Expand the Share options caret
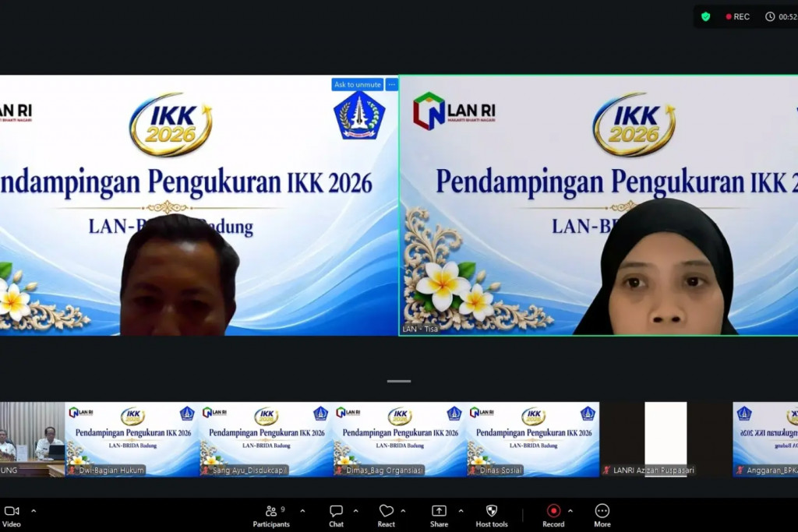Viewport: 798px width, 532px height. [x=461, y=511]
